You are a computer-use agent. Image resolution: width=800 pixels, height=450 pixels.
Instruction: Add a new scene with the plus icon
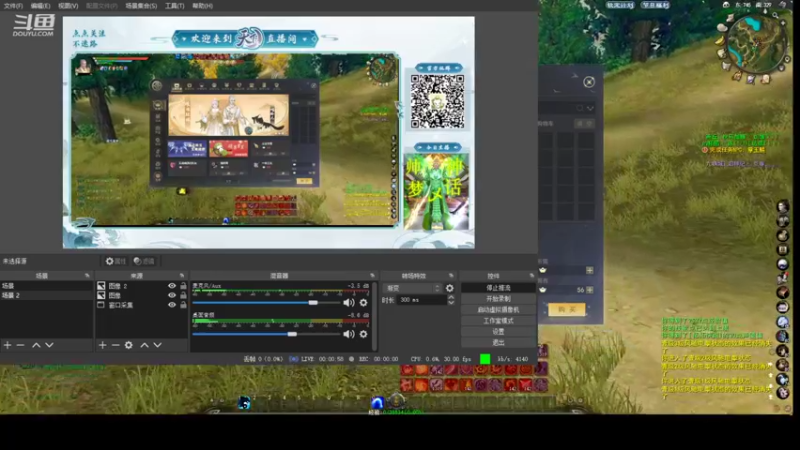tap(7, 345)
